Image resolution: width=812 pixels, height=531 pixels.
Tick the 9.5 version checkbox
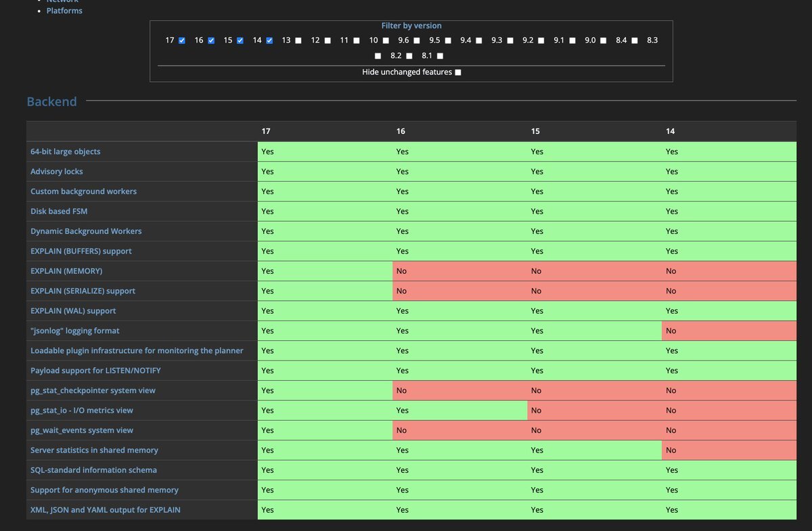[x=448, y=41]
